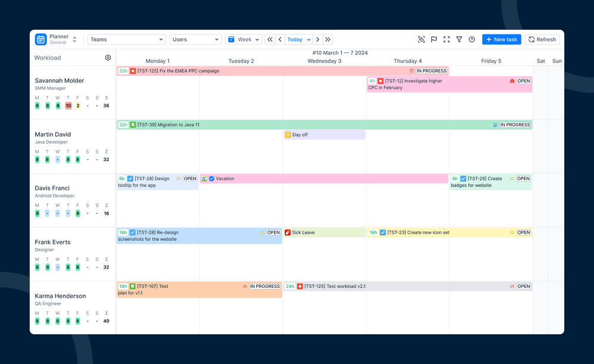Click OPEN status on Test workload task
594x364 pixels.
point(523,286)
